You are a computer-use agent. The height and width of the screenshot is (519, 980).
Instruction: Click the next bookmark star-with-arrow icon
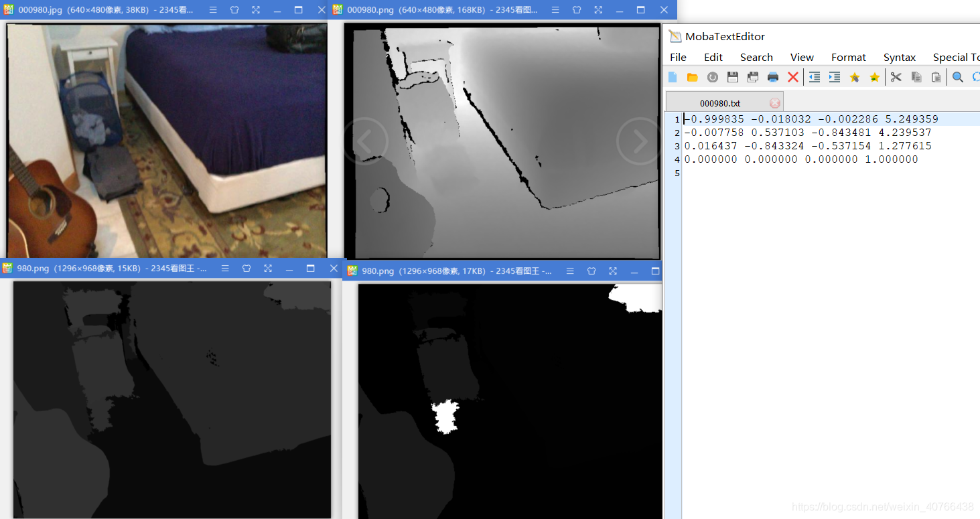(874, 77)
